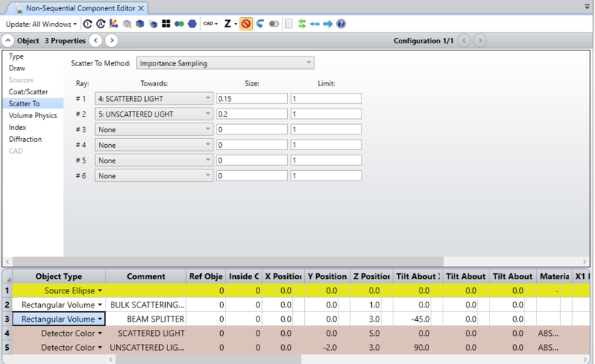595x364 pixels.
Task: Select the Volume Physics properties section
Action: click(x=33, y=116)
